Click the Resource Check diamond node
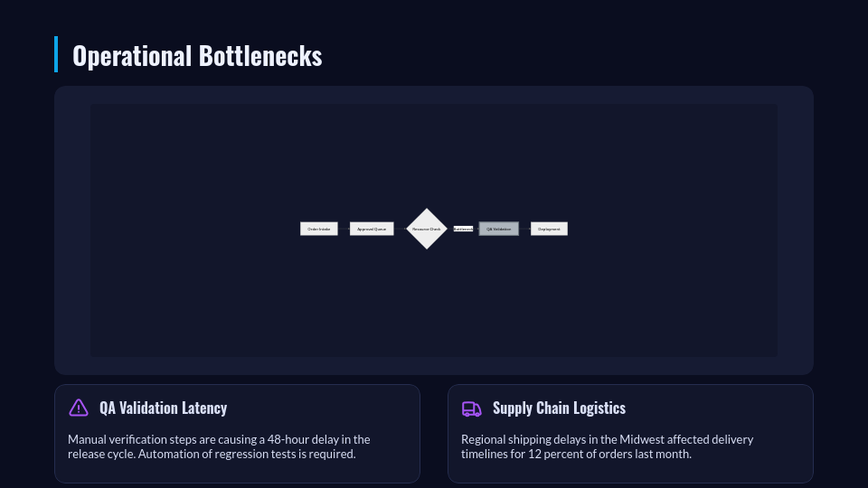Viewport: 868px width, 488px height. coord(427,229)
